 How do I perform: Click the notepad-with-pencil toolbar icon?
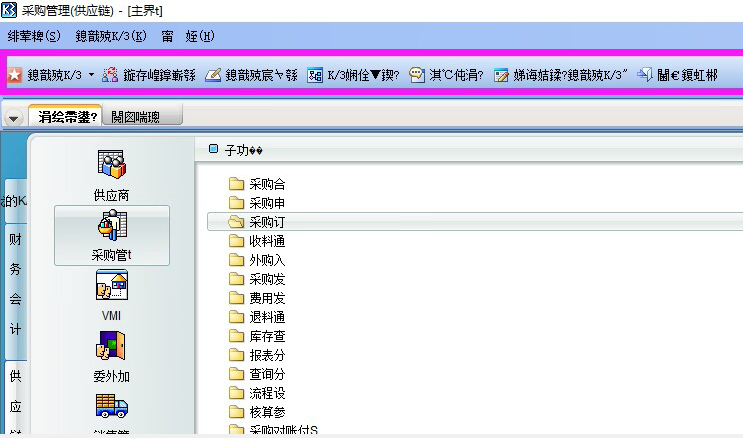point(502,75)
